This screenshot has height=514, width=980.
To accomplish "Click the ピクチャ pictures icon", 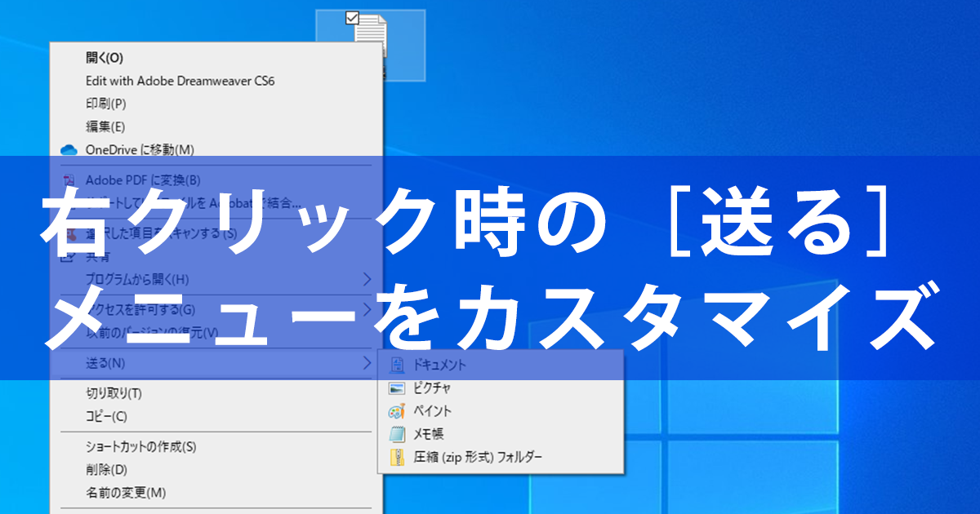I will point(397,388).
